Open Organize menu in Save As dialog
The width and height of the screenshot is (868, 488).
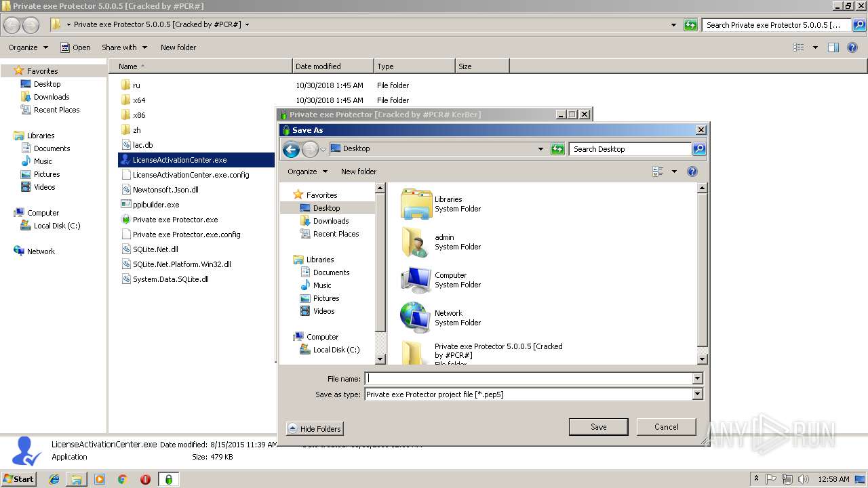[307, 171]
